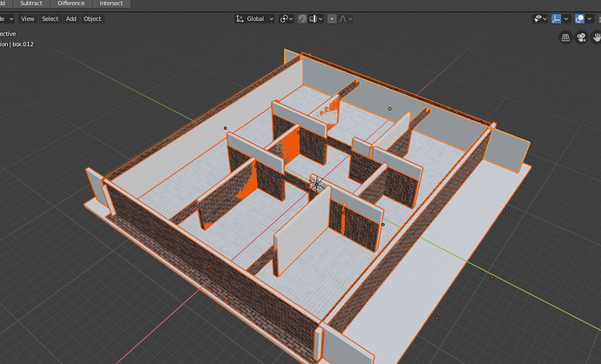Open the Select menu
This screenshot has height=364, width=601.
(51, 18)
